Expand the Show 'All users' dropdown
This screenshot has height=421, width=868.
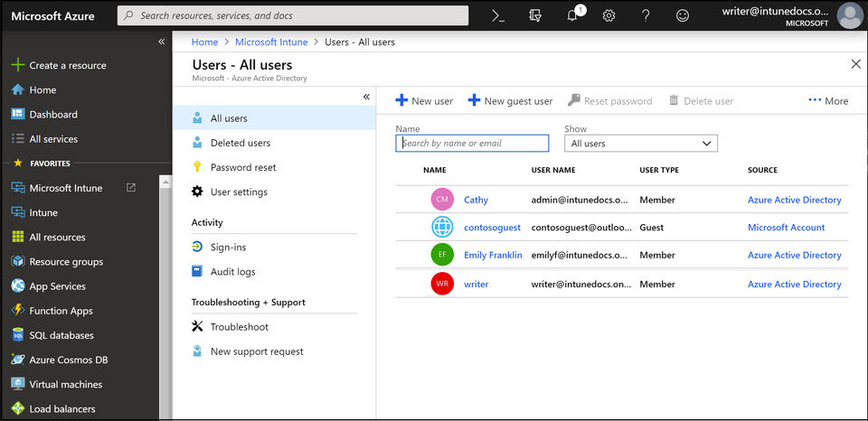coord(640,144)
